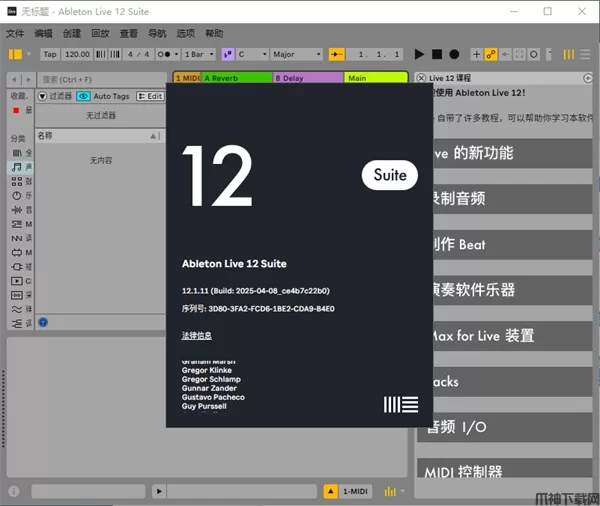Open the 文件 menu

click(x=15, y=33)
